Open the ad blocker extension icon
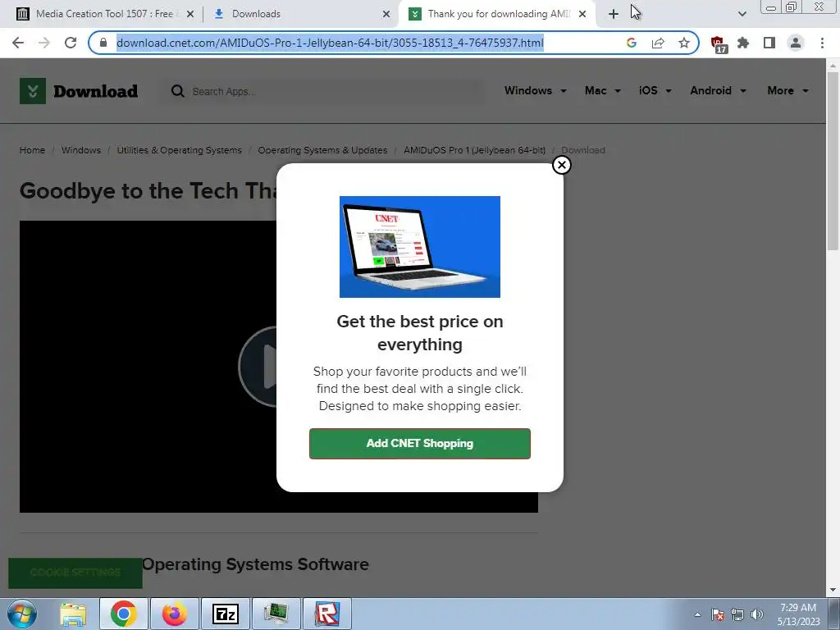This screenshot has height=630, width=840. [718, 44]
